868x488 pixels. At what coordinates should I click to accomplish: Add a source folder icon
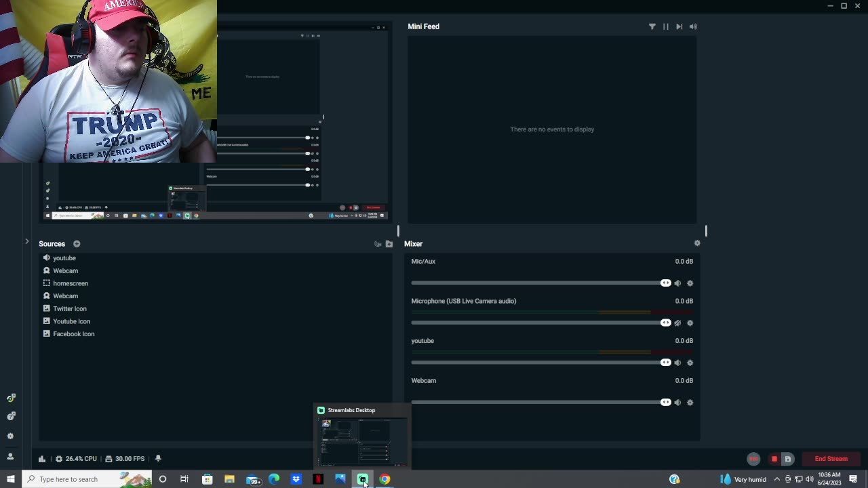click(389, 244)
